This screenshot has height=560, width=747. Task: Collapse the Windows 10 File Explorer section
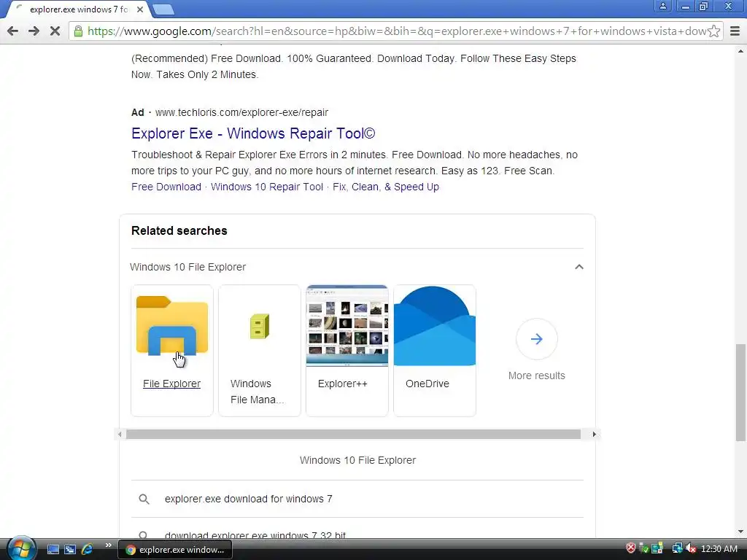pyautogui.click(x=578, y=267)
